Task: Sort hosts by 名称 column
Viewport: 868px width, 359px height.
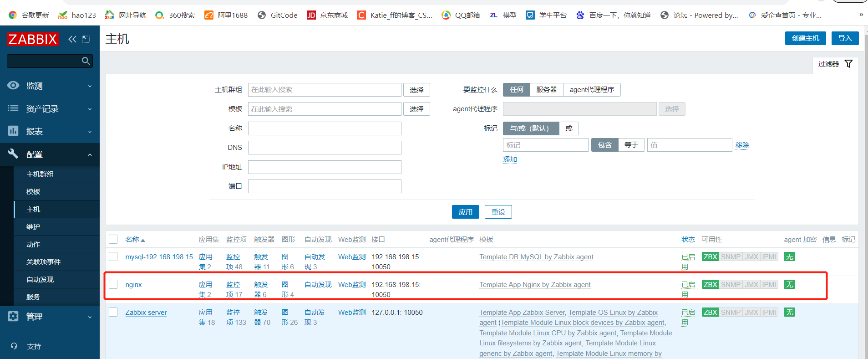Action: [x=135, y=239]
